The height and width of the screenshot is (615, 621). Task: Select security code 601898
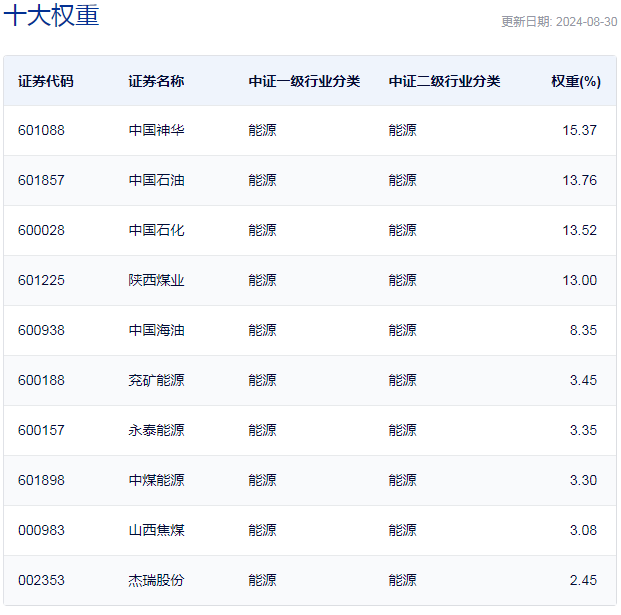(41, 480)
